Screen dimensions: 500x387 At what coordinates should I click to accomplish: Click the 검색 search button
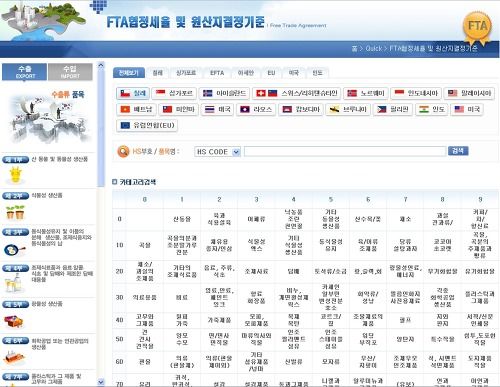458,151
